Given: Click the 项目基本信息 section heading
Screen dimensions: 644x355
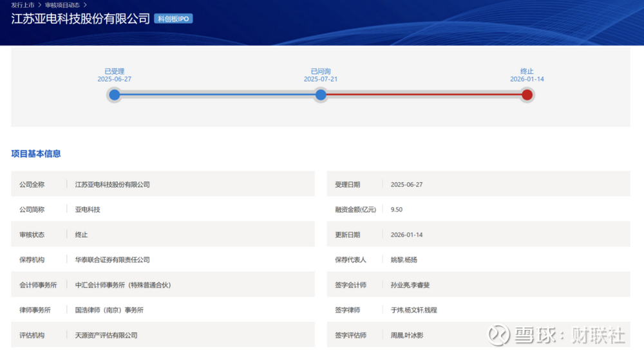Looking at the screenshot, I should coord(35,154).
